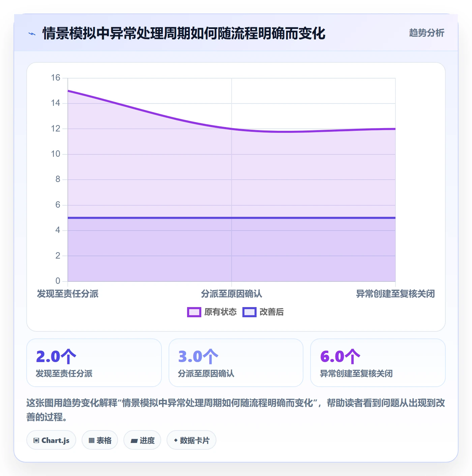Click the description paragraph starting 这张图用趋势变化
472x476 pixels.
pyautogui.click(x=236, y=410)
